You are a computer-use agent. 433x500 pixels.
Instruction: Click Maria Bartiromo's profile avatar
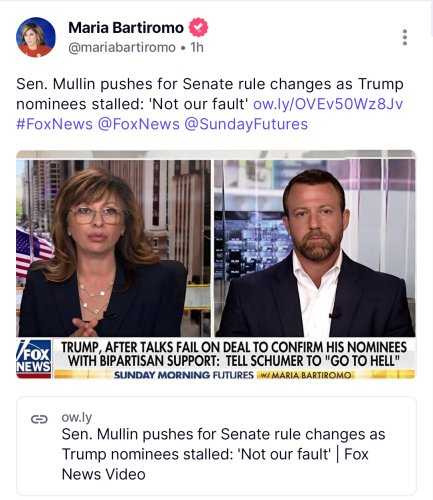[36, 37]
